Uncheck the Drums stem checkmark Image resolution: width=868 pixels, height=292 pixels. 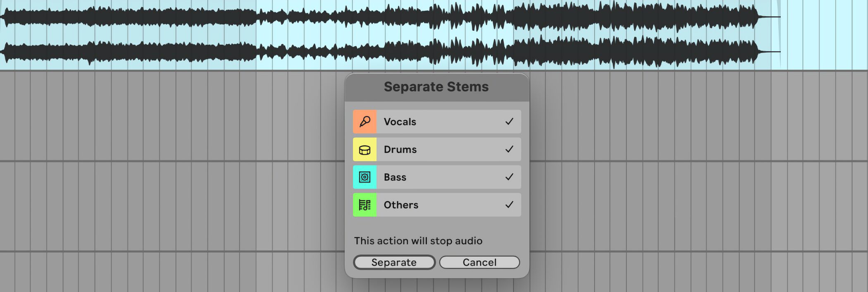[509, 149]
